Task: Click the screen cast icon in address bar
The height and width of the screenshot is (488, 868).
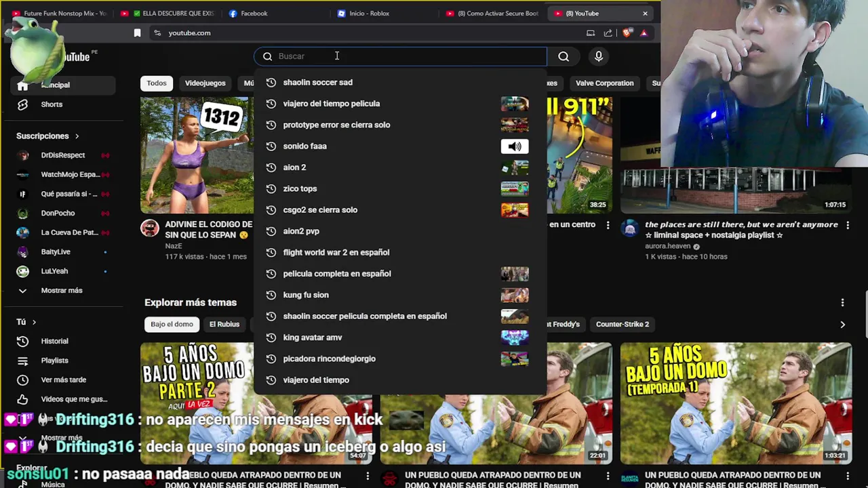Action: [591, 33]
